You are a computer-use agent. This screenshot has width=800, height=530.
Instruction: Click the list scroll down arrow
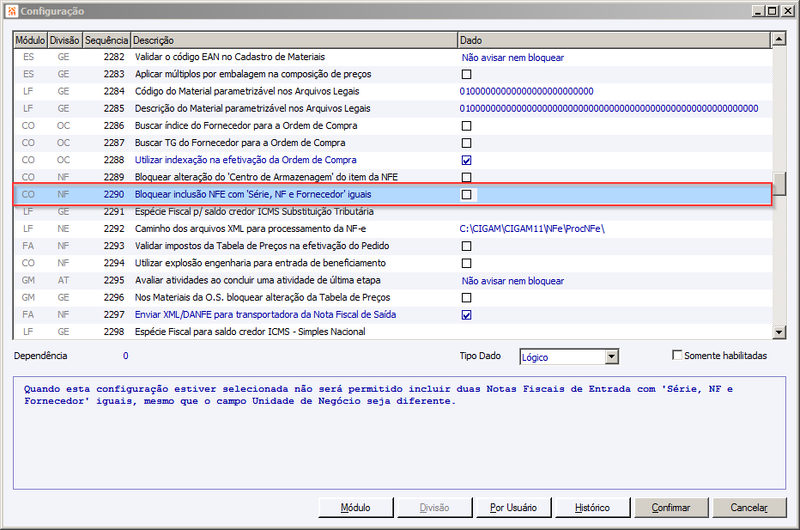pos(779,332)
